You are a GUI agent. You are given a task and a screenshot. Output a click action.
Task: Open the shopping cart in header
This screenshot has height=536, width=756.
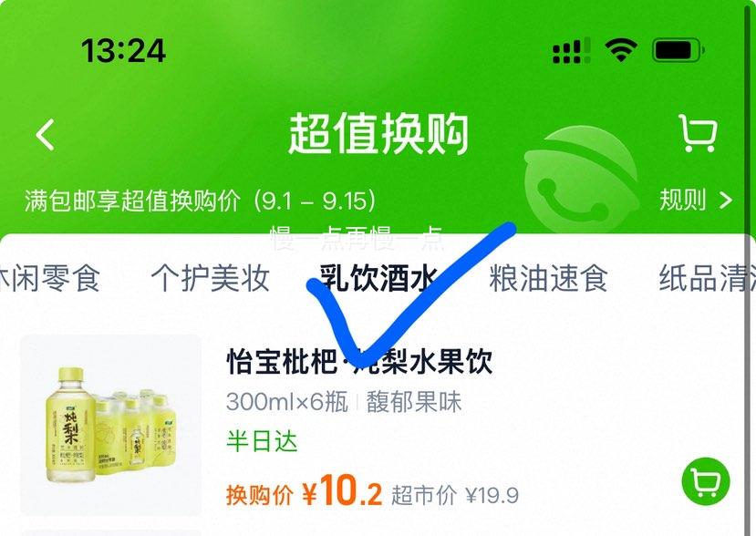(x=698, y=133)
